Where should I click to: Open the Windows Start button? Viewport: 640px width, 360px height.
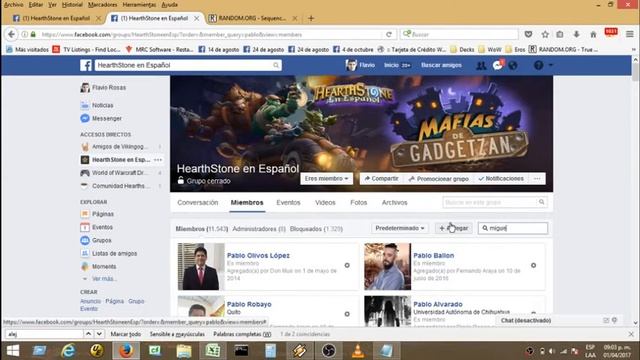pos(13,351)
